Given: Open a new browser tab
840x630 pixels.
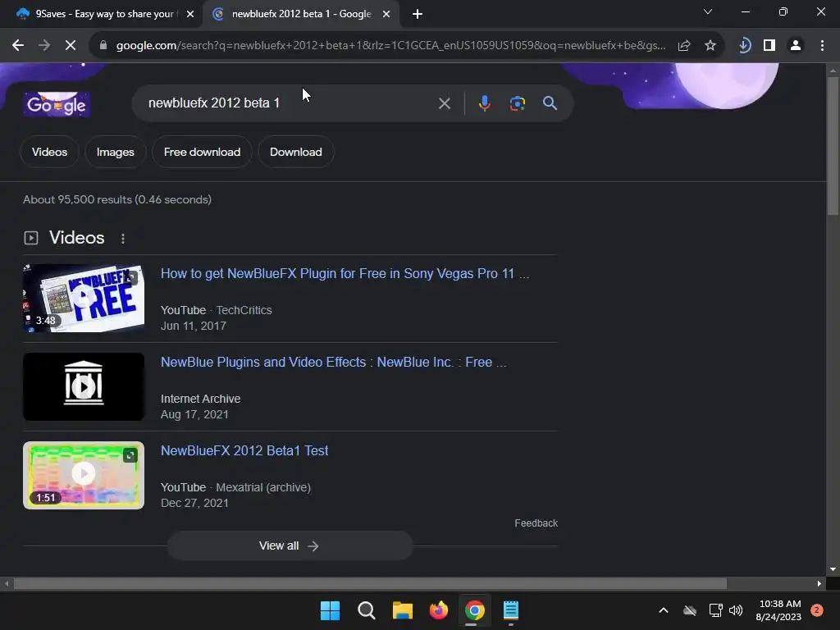Looking at the screenshot, I should click(x=418, y=14).
